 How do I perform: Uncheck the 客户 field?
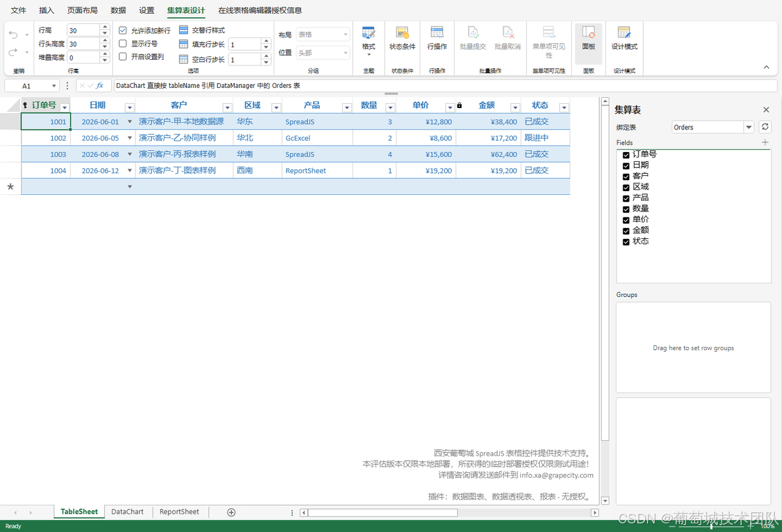coord(626,177)
